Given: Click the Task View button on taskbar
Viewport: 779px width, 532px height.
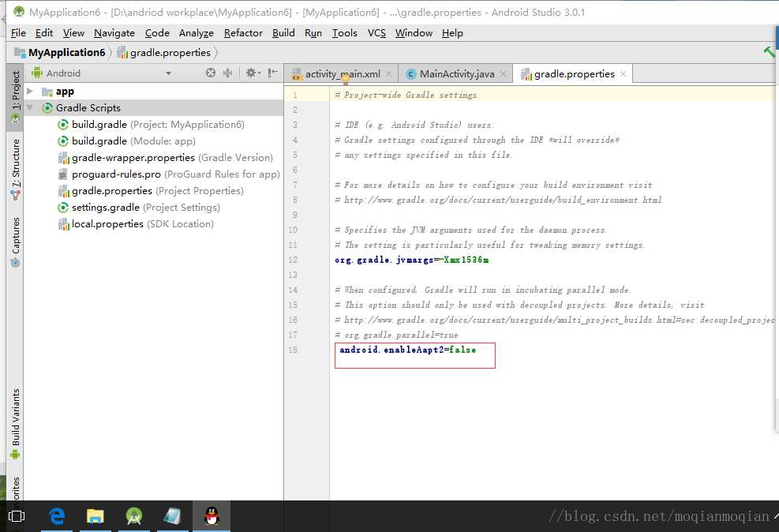Looking at the screenshot, I should [x=17, y=516].
